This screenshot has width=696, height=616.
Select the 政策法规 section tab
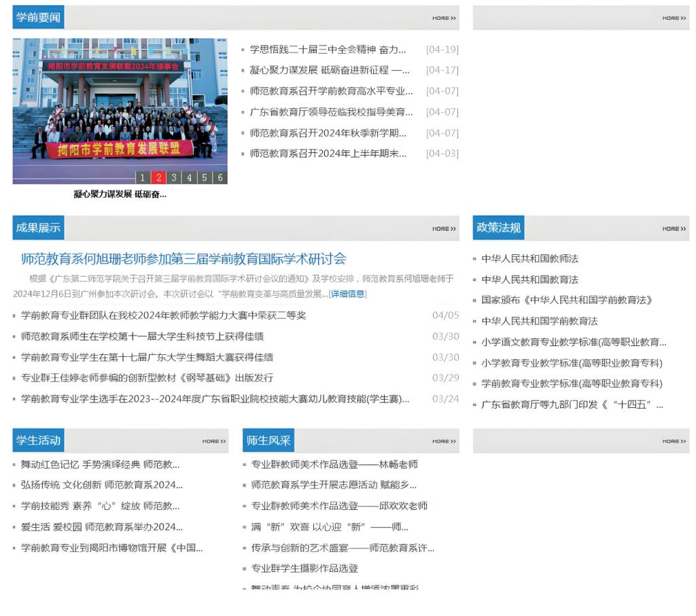point(498,228)
